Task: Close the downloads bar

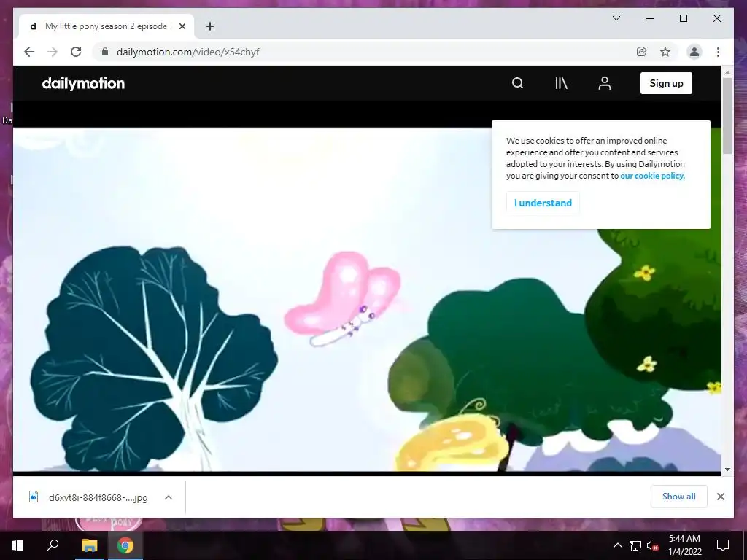Action: [720, 497]
